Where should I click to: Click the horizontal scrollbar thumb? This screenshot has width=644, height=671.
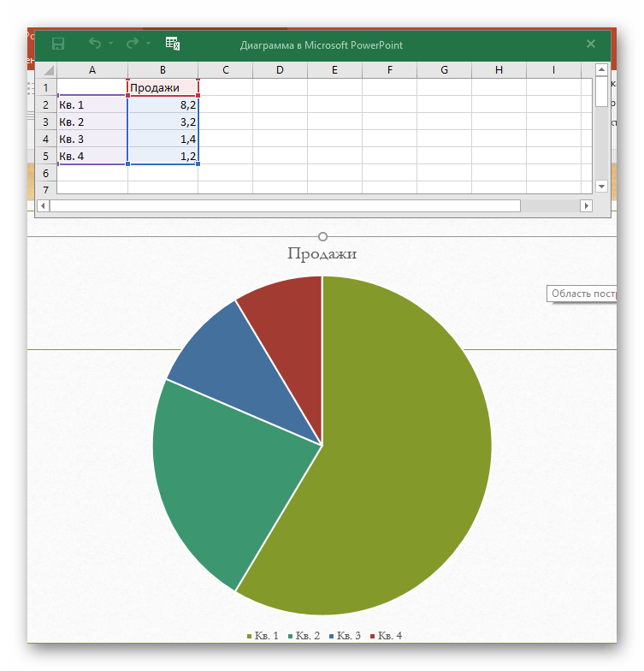click(x=286, y=205)
